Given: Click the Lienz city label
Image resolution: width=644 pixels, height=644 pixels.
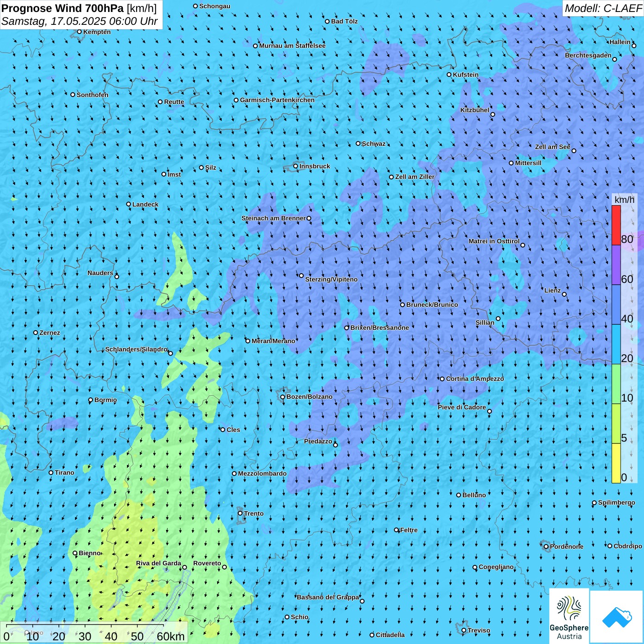Looking at the screenshot, I should click(552, 290).
